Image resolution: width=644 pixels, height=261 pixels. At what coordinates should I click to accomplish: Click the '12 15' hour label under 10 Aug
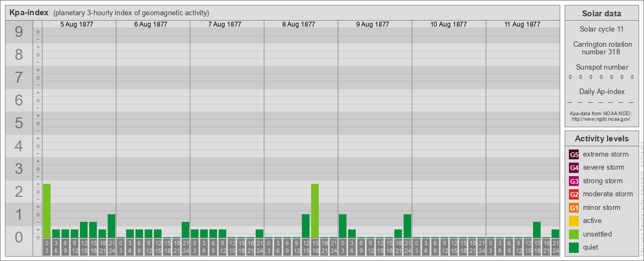click(454, 247)
